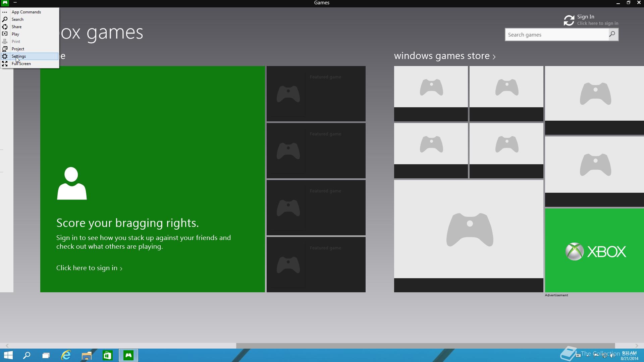The width and height of the screenshot is (644, 362).
Task: Open the second-row left store game tile
Action: pos(431,150)
